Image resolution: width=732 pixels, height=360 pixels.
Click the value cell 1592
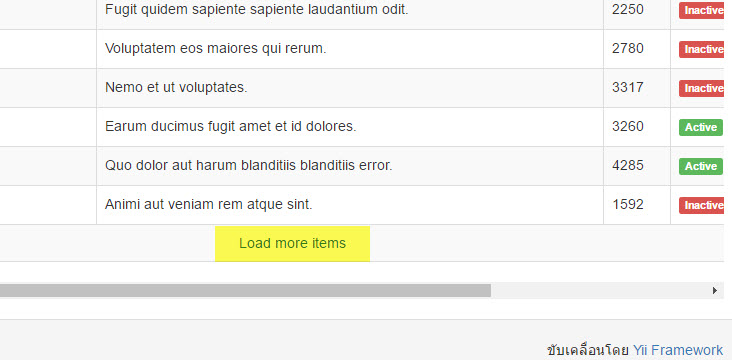[637, 205]
